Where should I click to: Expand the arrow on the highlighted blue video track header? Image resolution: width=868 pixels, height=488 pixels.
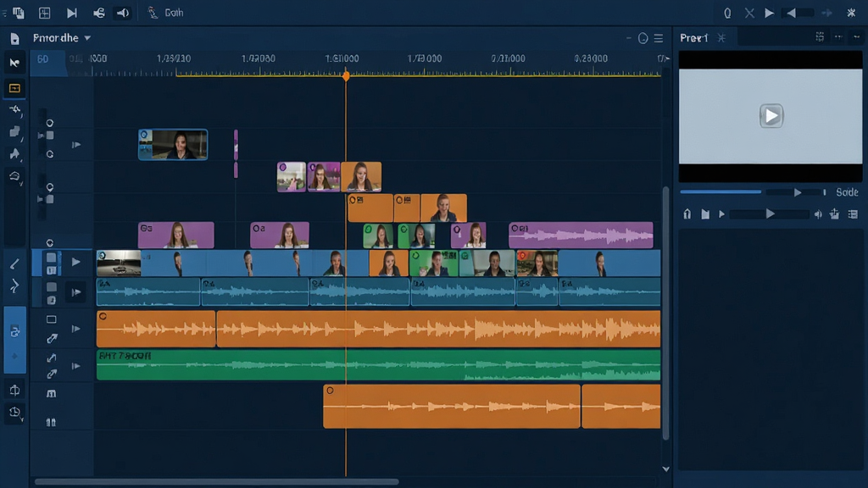click(75, 262)
